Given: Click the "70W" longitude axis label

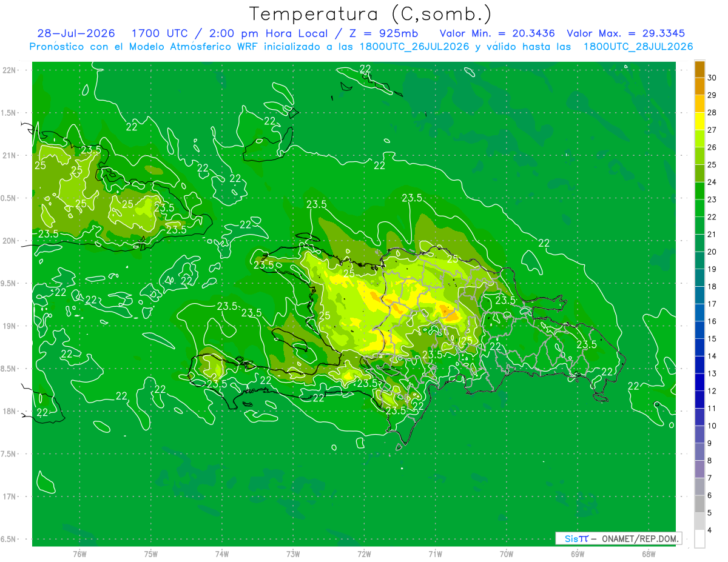Looking at the screenshot, I should (506, 554).
